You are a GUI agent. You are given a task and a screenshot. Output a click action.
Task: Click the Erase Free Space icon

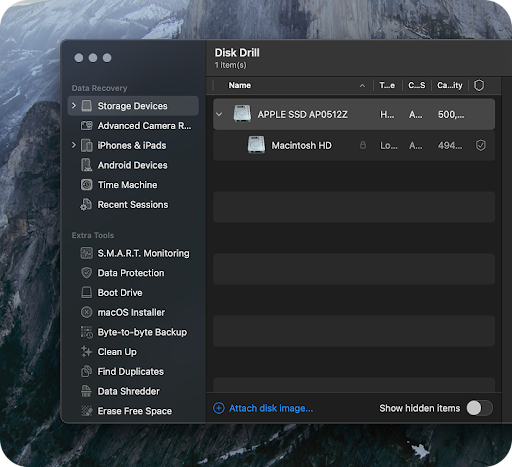[87, 411]
